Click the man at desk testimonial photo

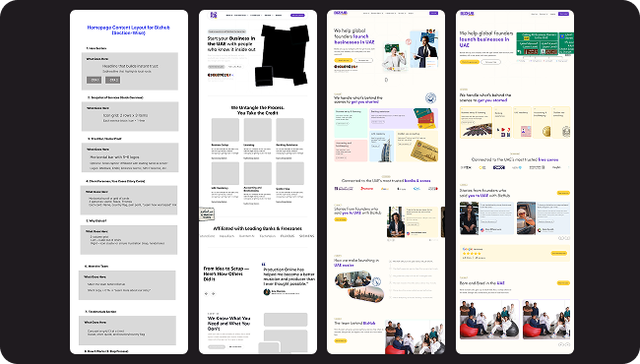(x=396, y=221)
